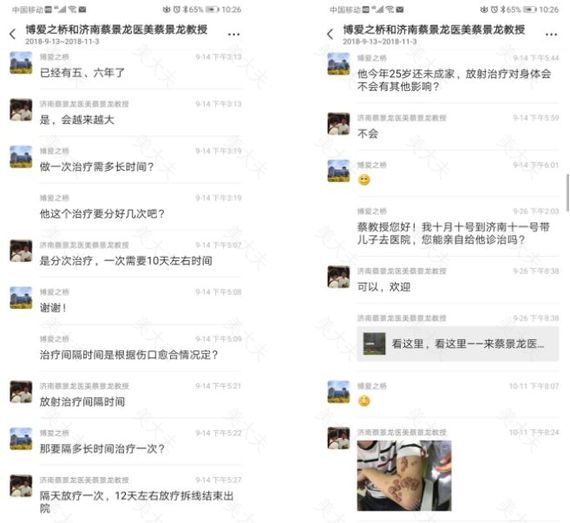Image resolution: width=570 pixels, height=523 pixels.
Task: Tap the smiling emoji sent at 9-14 下午6:01
Action: point(364,180)
